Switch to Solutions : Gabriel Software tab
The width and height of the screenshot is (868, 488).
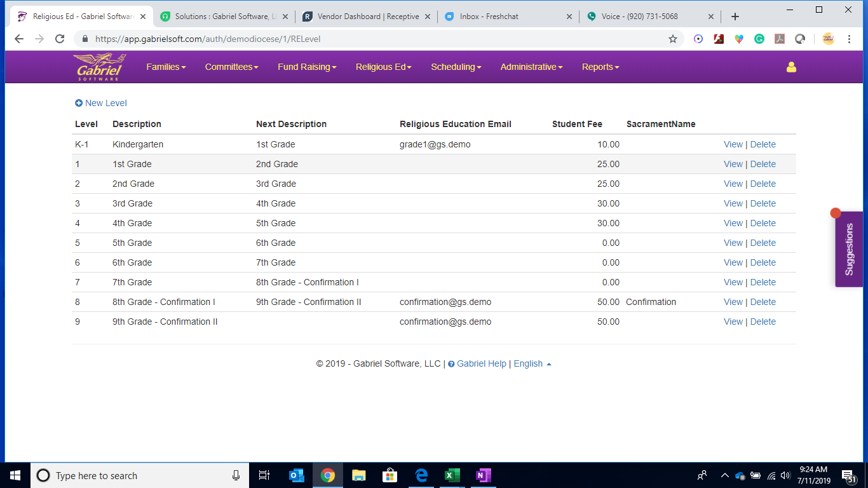point(223,17)
